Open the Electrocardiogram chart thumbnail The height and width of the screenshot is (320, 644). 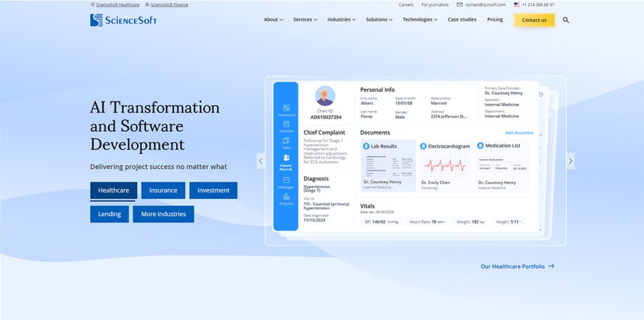(445, 165)
